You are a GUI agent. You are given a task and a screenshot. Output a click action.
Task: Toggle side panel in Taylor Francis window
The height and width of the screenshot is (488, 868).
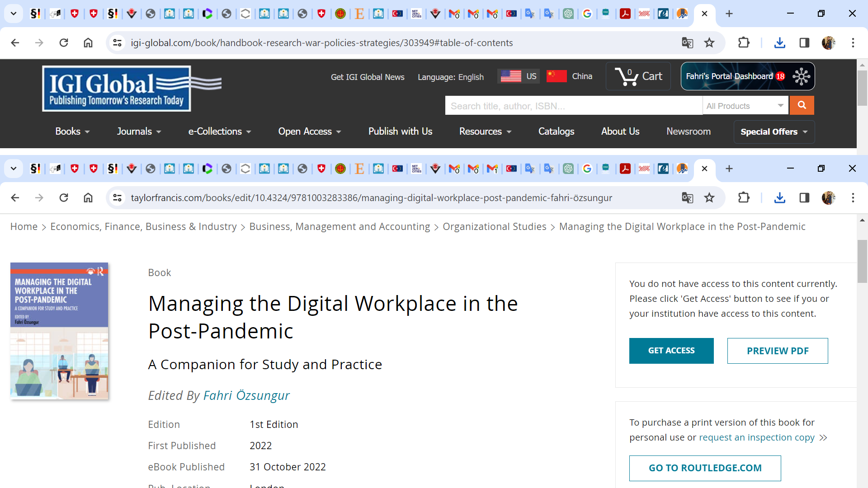pyautogui.click(x=804, y=197)
